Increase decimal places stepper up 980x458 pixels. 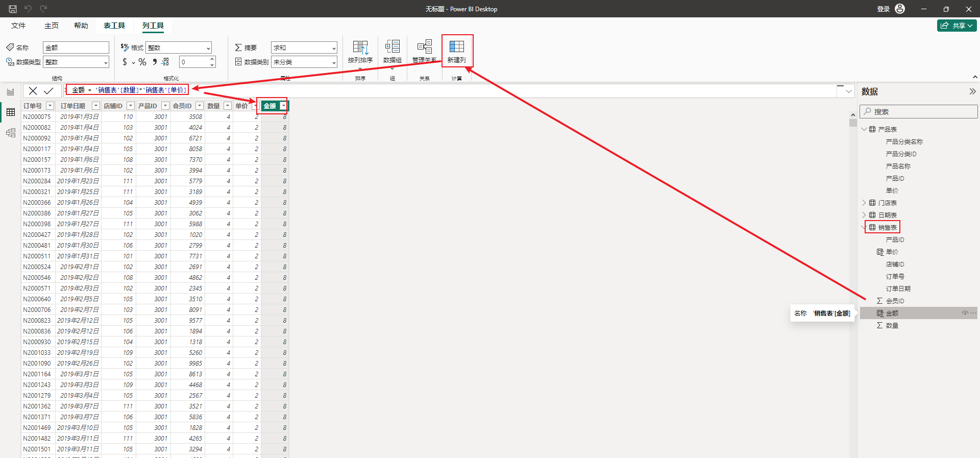(212, 59)
